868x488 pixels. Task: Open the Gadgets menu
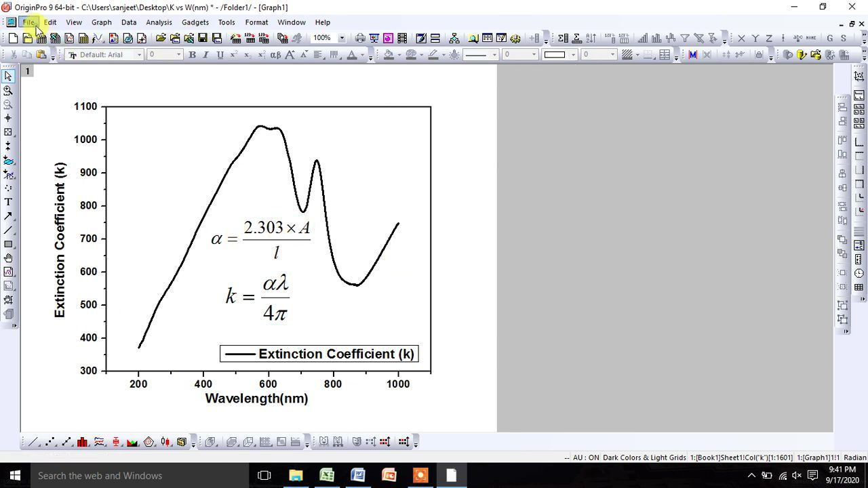pos(195,22)
